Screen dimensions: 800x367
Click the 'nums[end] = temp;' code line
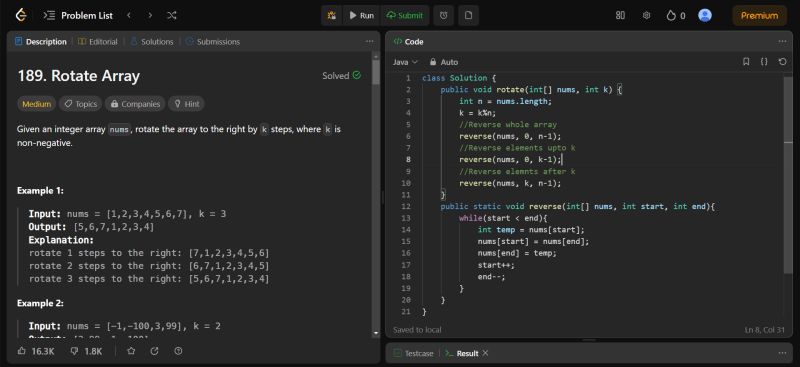pyautogui.click(x=517, y=253)
